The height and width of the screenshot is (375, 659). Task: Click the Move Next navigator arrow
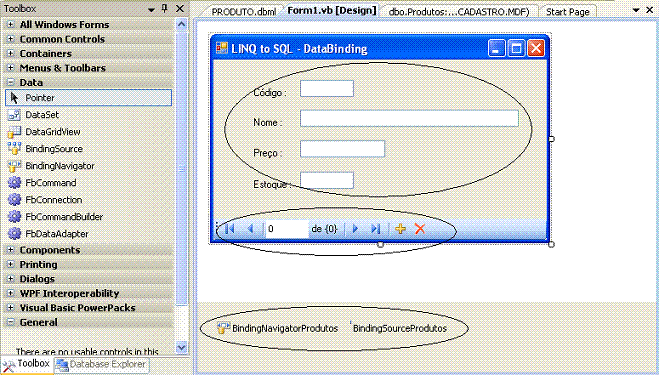point(355,229)
